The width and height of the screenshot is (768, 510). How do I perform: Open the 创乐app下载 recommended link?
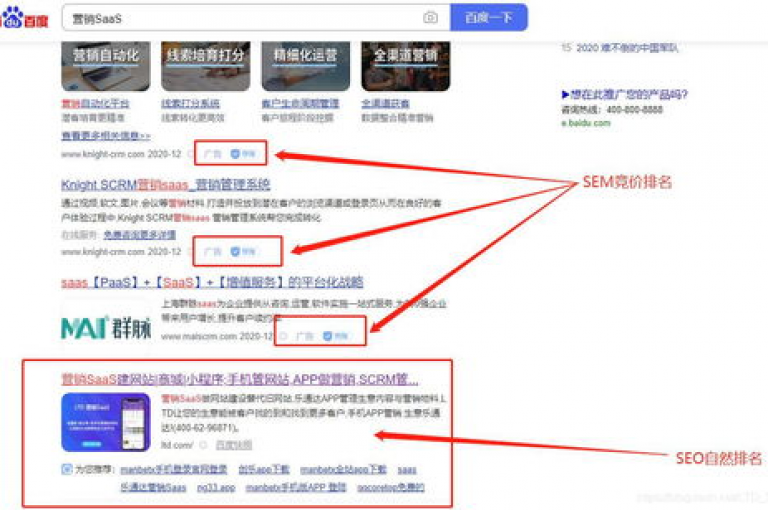pos(264,469)
